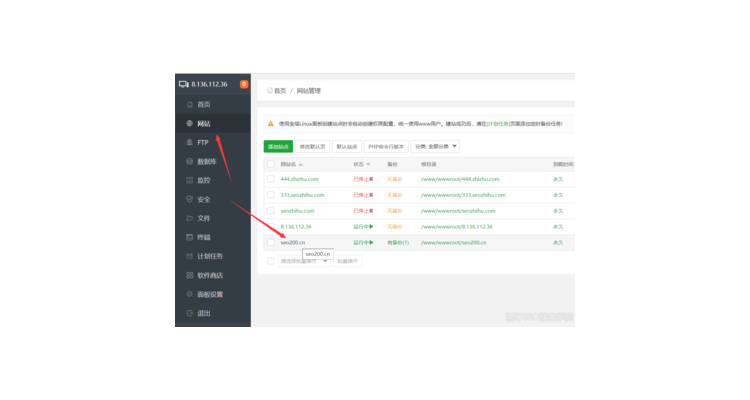
Task: Open path /www/wwwroot/444.zhizhu.com
Action: pos(460,179)
